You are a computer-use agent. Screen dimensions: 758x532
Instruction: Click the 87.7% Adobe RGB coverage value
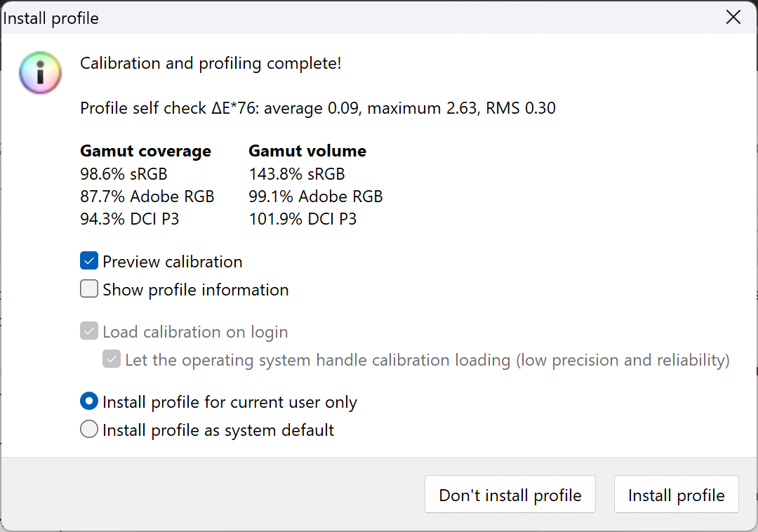[147, 197]
